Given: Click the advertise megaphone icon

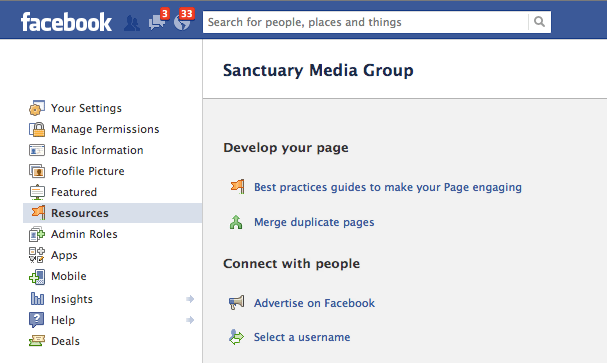Looking at the screenshot, I should (237, 302).
